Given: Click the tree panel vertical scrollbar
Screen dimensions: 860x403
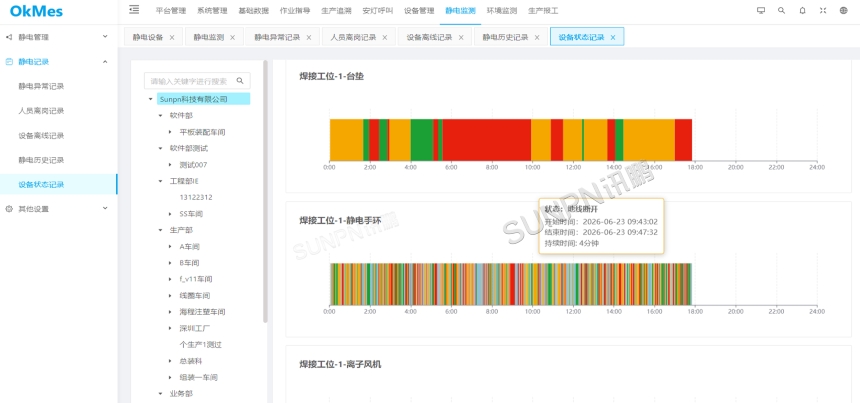Looking at the screenshot, I should pyautogui.click(x=265, y=191).
